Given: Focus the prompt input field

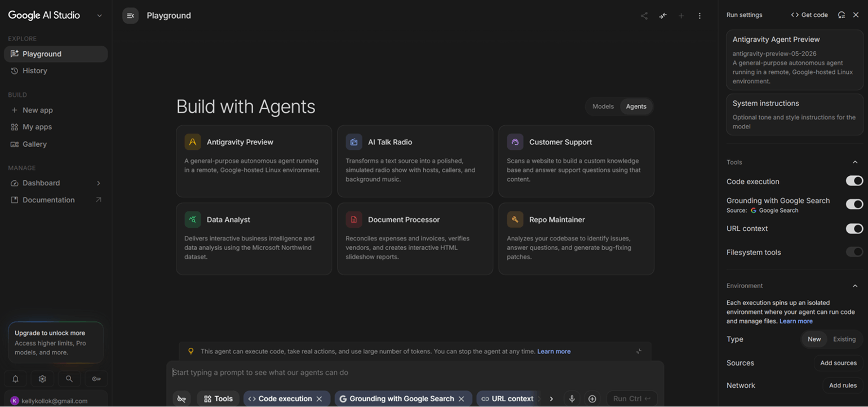Looking at the screenshot, I should click(415, 373).
